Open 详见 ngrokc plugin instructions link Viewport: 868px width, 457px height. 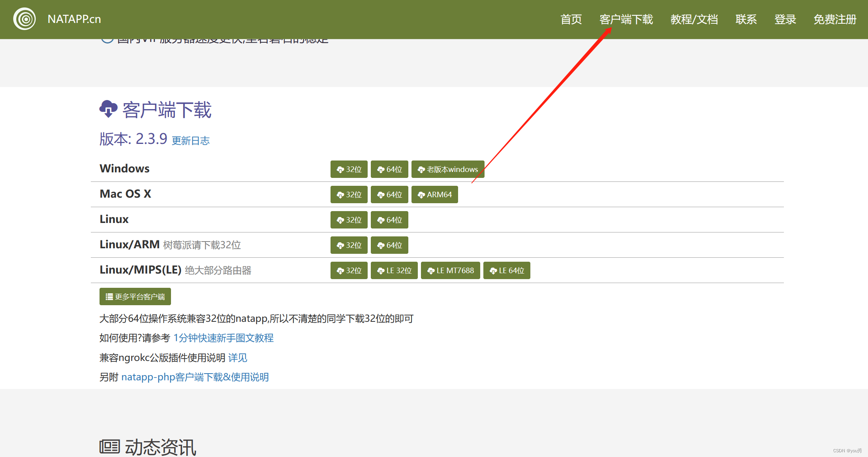pyautogui.click(x=238, y=358)
